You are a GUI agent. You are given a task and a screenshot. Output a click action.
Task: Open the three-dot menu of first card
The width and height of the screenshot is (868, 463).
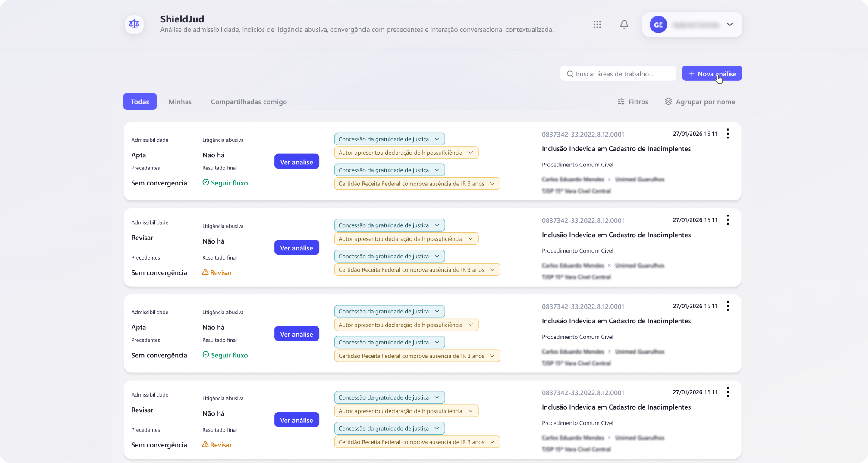(728, 134)
